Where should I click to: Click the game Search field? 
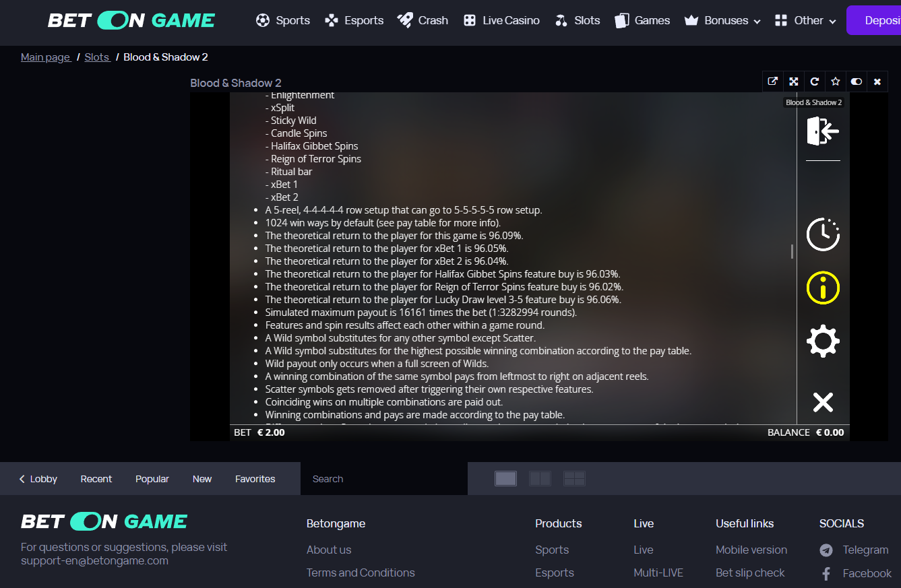[x=384, y=479]
